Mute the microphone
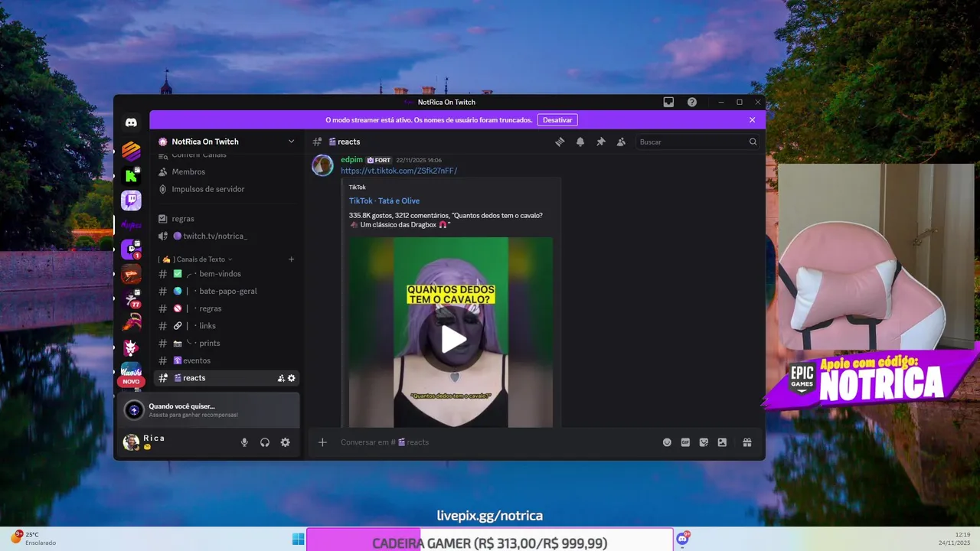This screenshot has width=980, height=551. click(x=244, y=442)
